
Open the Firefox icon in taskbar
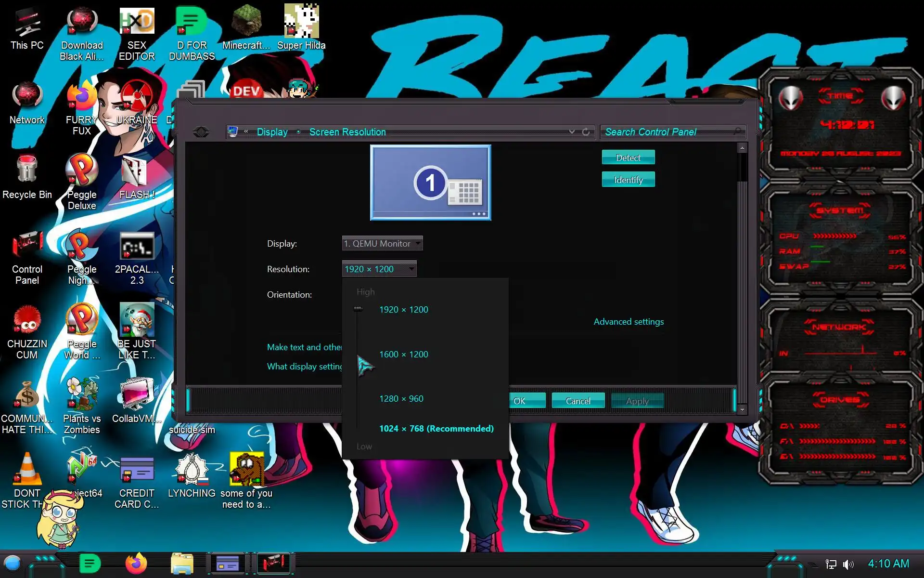click(136, 564)
